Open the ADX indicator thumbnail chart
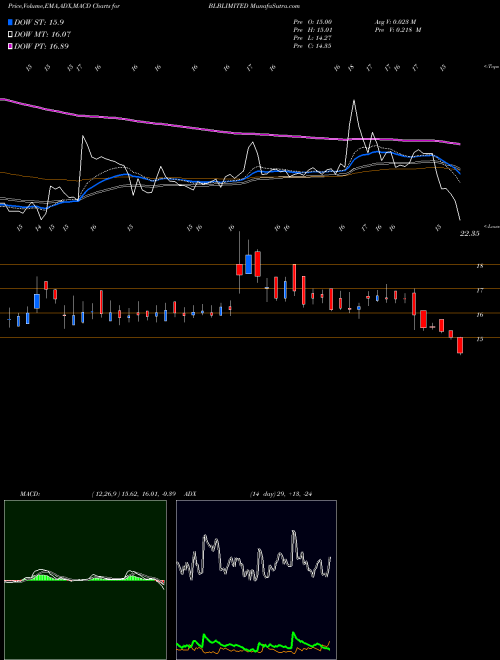Image resolution: width=500 pixels, height=660 pixels. pos(256,580)
